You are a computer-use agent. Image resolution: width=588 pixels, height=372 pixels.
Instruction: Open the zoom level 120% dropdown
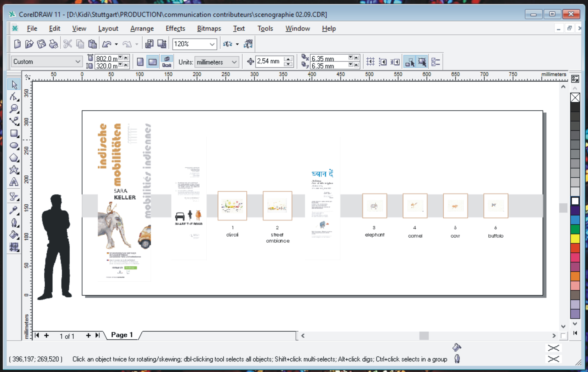(212, 44)
